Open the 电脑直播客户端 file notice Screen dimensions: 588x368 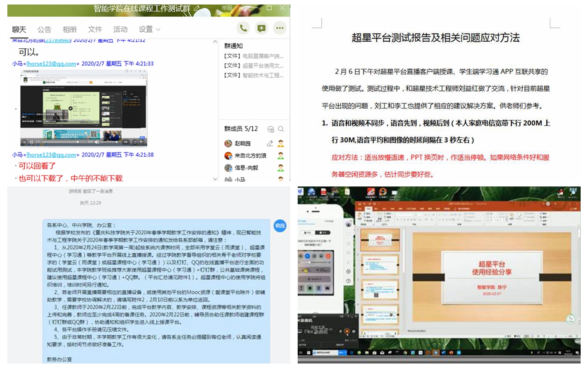tap(254, 56)
